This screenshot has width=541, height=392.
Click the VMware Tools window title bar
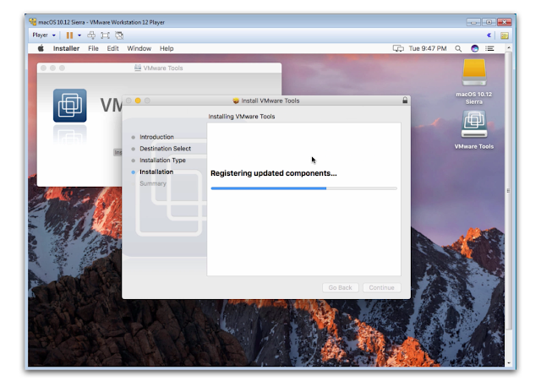[x=159, y=68]
